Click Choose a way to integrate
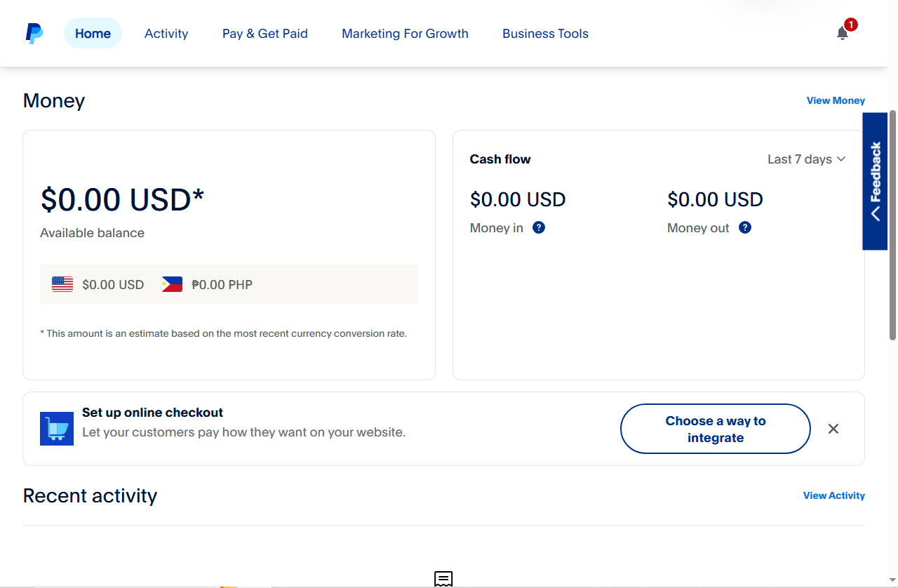The height and width of the screenshot is (588, 898). click(x=716, y=429)
